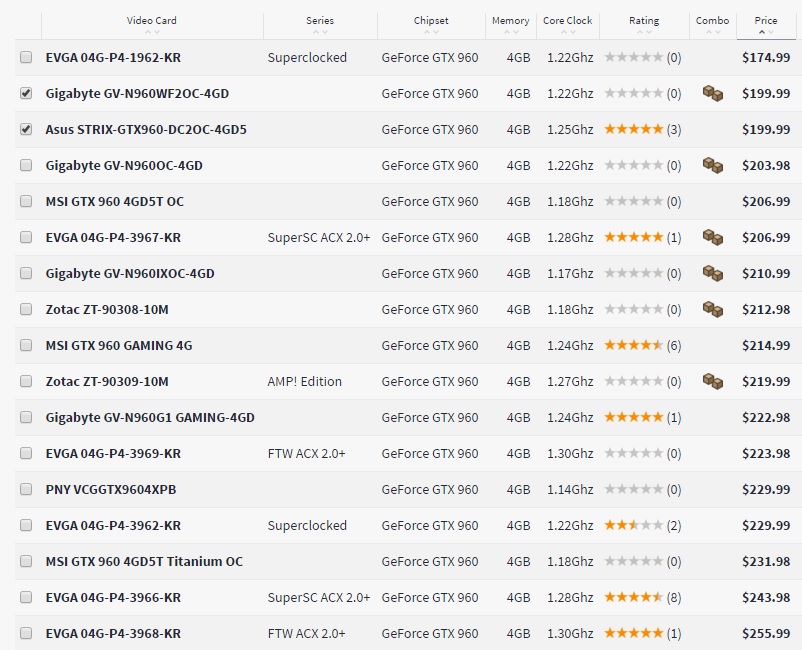
Task: Click empty star rating of PNY VCGGTX9604XPB
Action: pos(634,489)
